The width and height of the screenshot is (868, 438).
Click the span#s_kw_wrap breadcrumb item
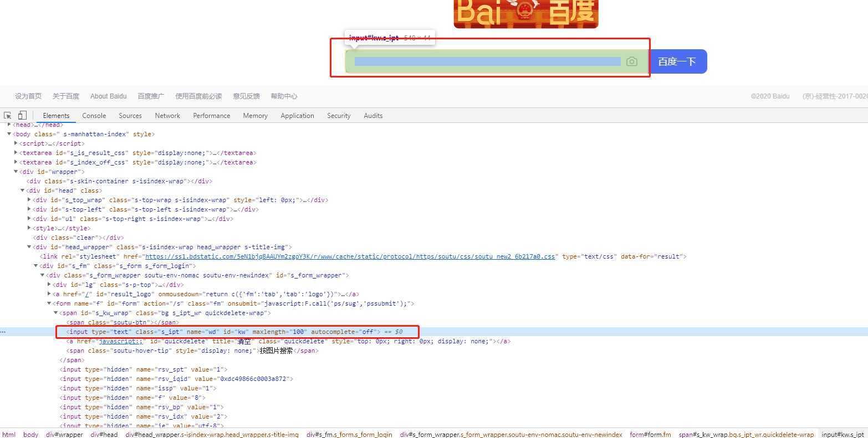(746, 435)
